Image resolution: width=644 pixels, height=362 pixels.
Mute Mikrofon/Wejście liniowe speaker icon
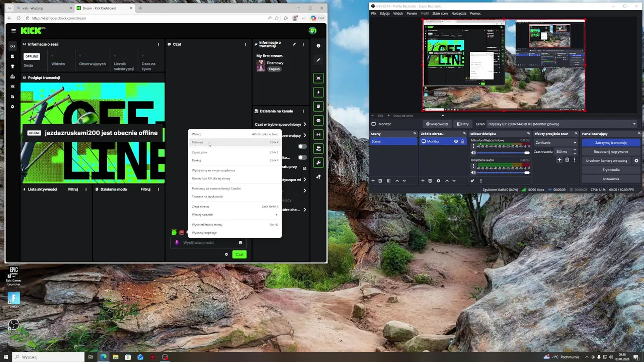tap(473, 152)
